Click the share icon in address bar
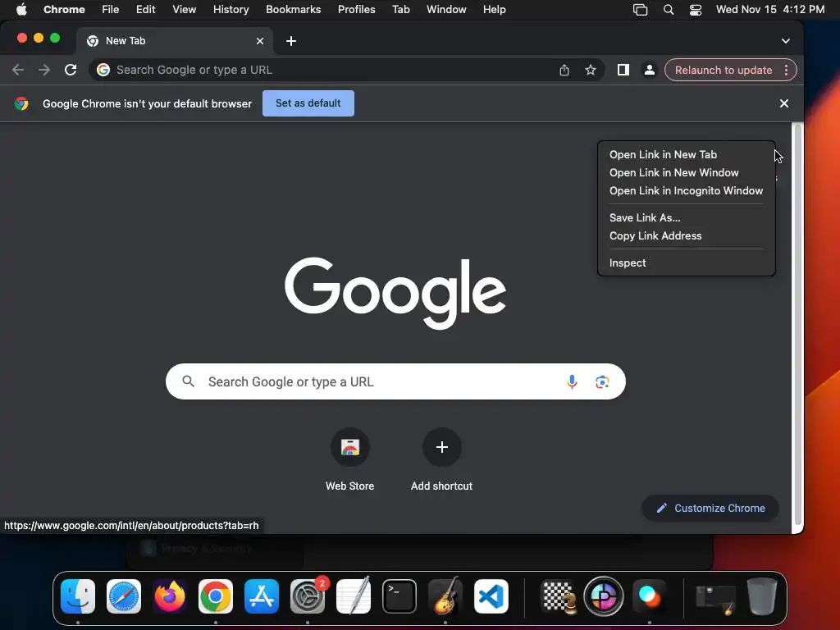840x630 pixels. (x=564, y=70)
